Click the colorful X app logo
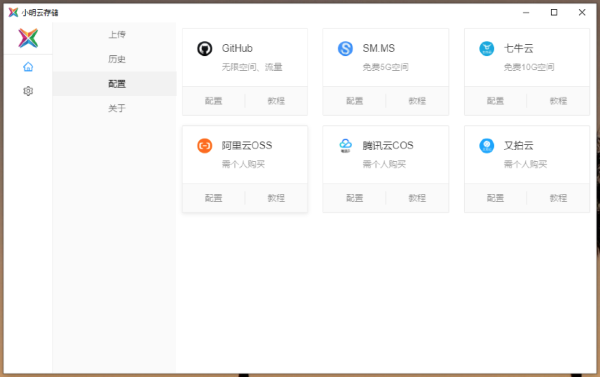Viewport: 600px width, 377px height. [x=28, y=38]
